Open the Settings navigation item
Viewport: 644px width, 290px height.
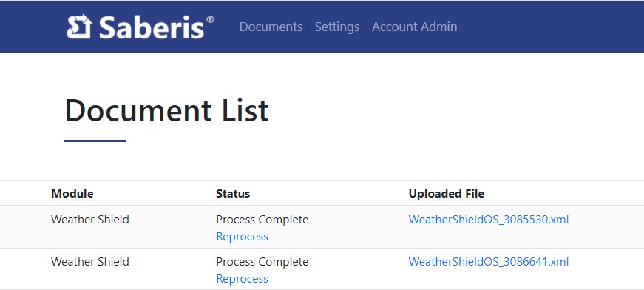coord(336,27)
